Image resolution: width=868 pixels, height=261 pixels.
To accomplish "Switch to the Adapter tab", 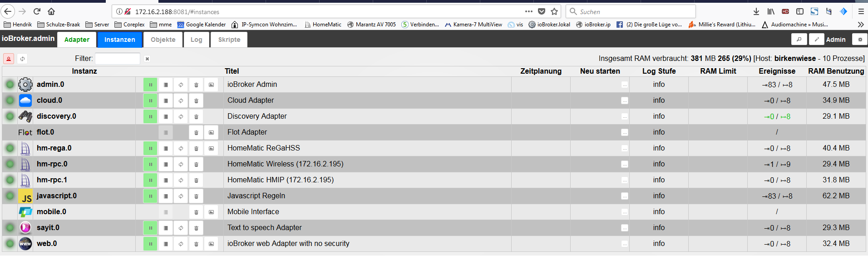I will (x=77, y=40).
